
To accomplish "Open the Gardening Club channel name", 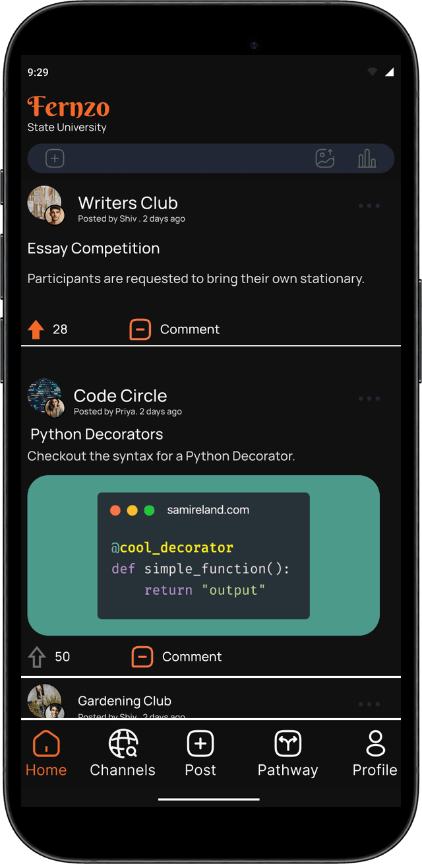I will click(125, 701).
